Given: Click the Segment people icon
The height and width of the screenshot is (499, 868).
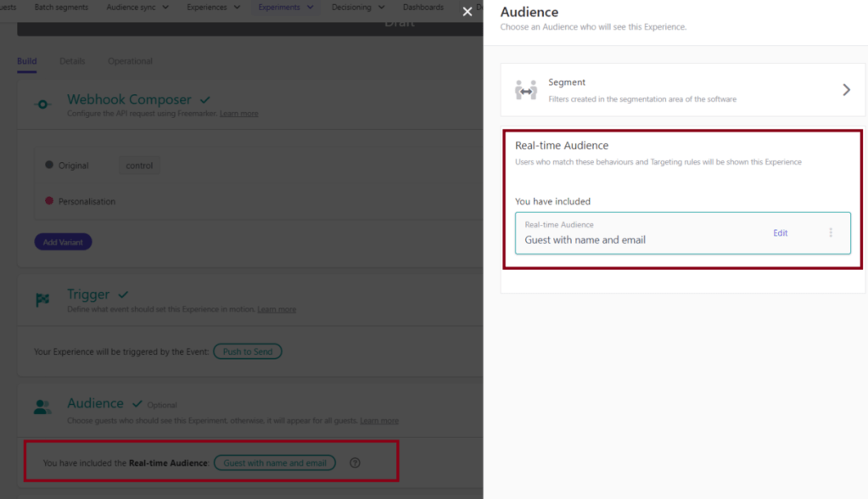Looking at the screenshot, I should tap(526, 90).
